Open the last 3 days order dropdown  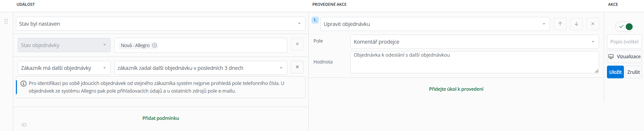(x=201, y=68)
